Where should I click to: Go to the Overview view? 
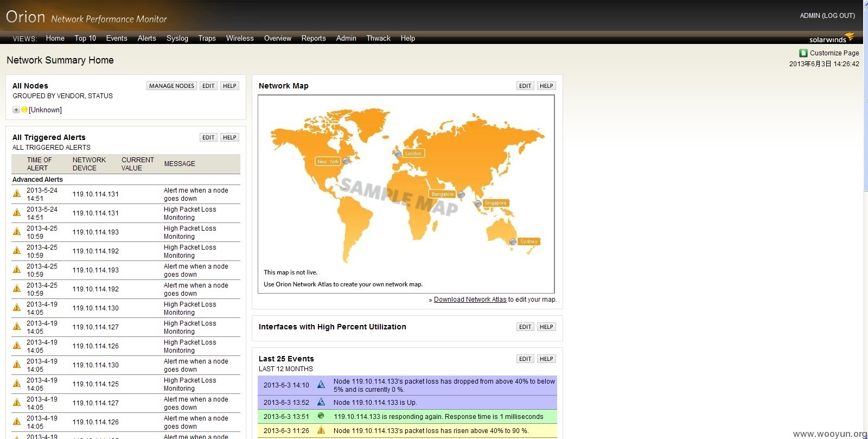point(278,39)
